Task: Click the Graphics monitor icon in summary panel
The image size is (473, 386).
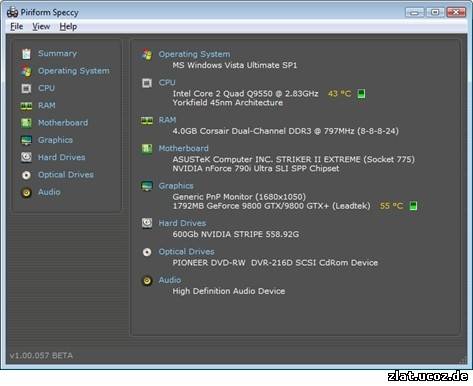Action: point(147,186)
